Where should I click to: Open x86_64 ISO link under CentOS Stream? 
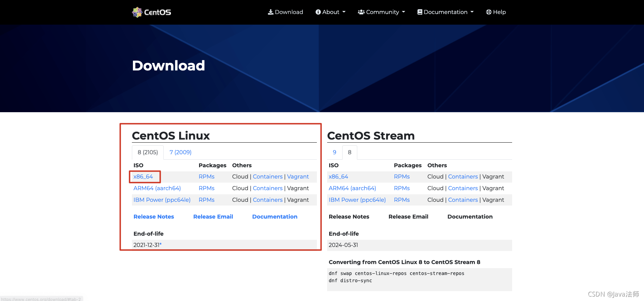pyautogui.click(x=338, y=176)
